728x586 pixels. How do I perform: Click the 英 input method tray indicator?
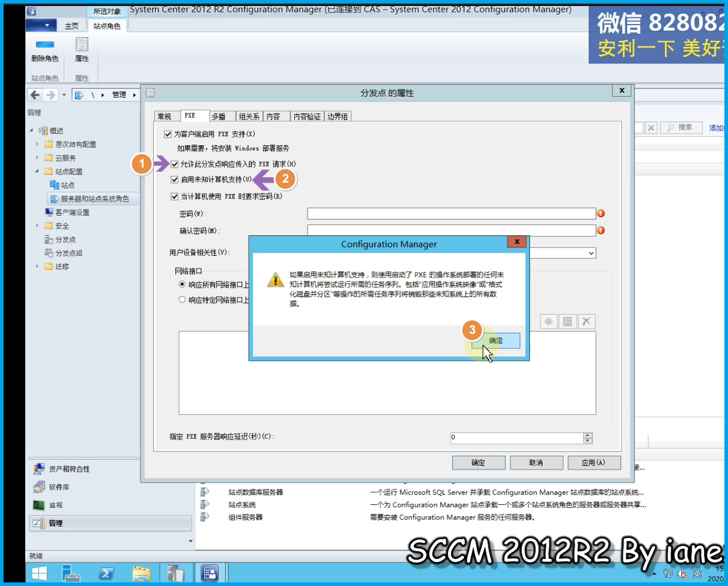click(697, 573)
